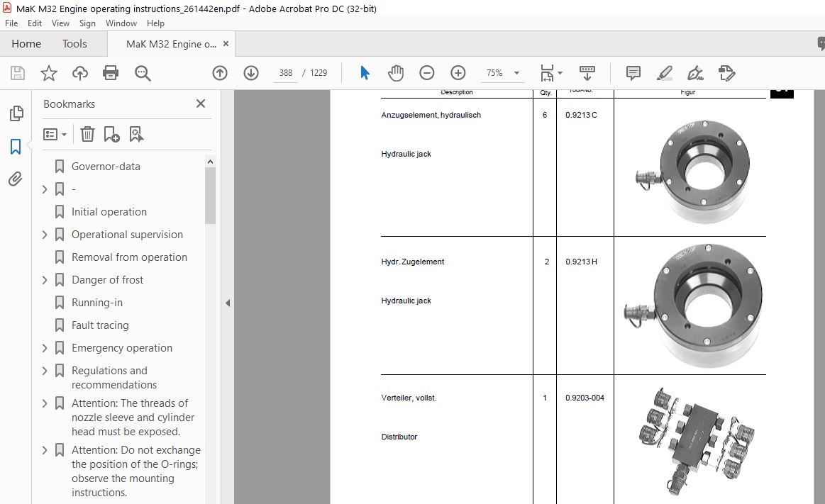Toggle the Bookmarks panel icon
The width and height of the screenshot is (825, 504).
pos(16,147)
